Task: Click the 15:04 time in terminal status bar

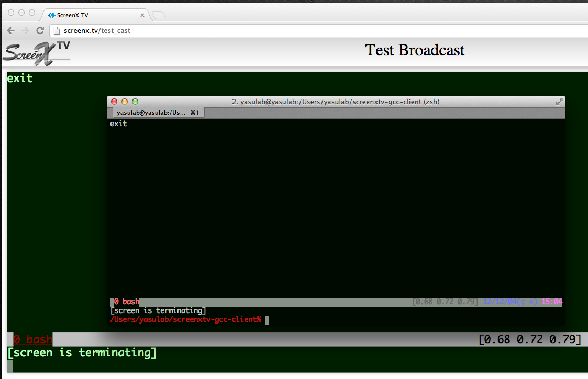Action: [x=552, y=302]
